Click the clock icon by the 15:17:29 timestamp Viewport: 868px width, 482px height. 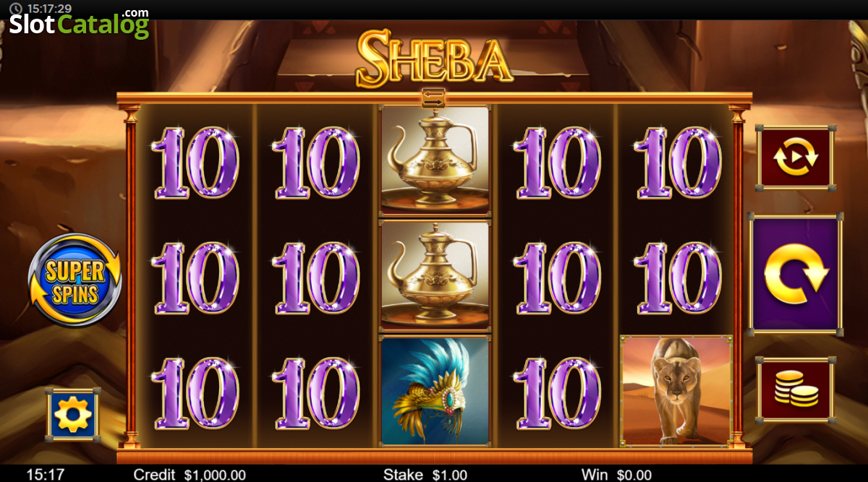15,9
